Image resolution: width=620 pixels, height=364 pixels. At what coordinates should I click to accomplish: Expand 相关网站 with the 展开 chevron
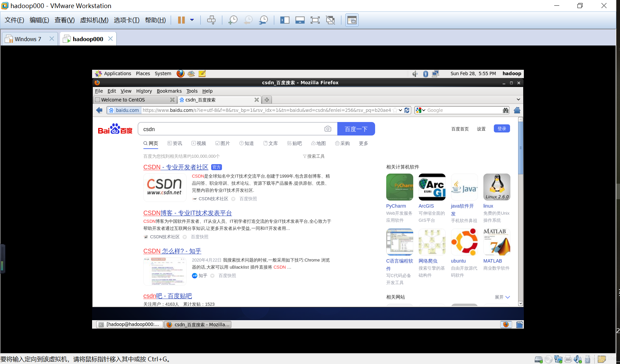click(x=502, y=297)
